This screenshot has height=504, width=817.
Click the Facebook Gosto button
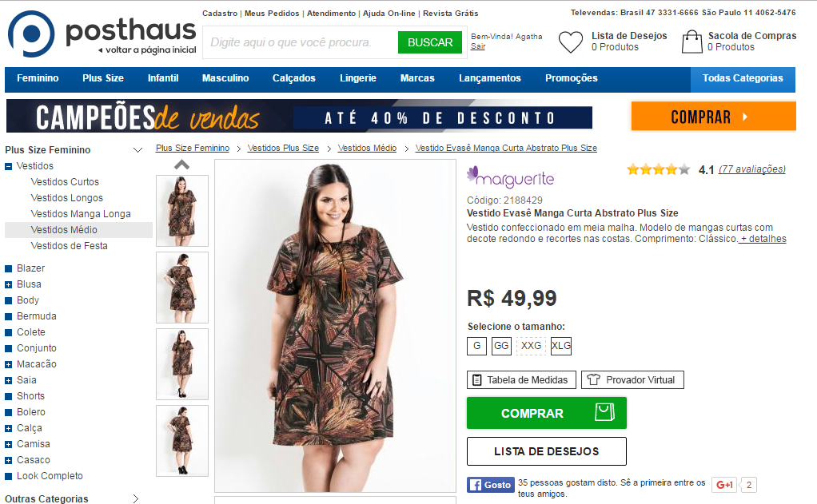coord(490,485)
